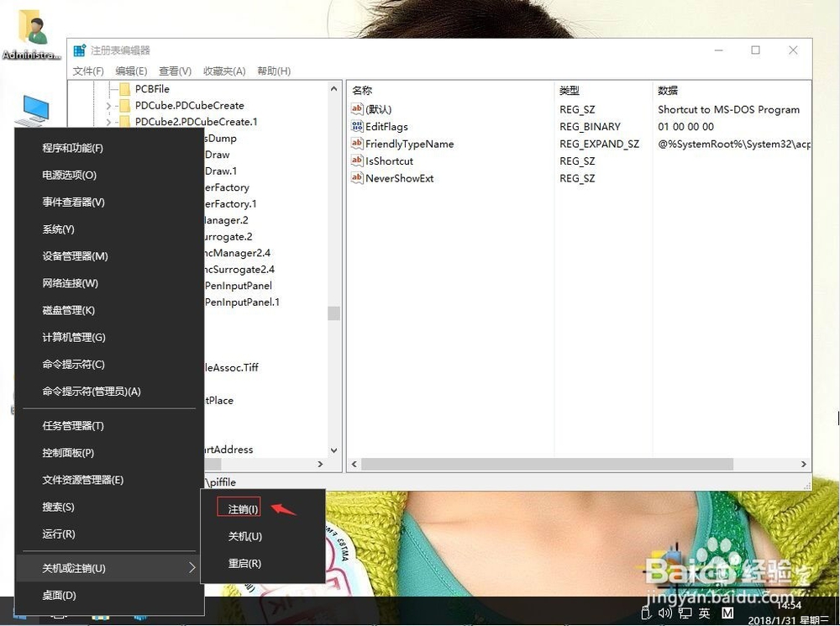
Task: Open the 关机或注销(U) submenu arrow
Action: 192,567
